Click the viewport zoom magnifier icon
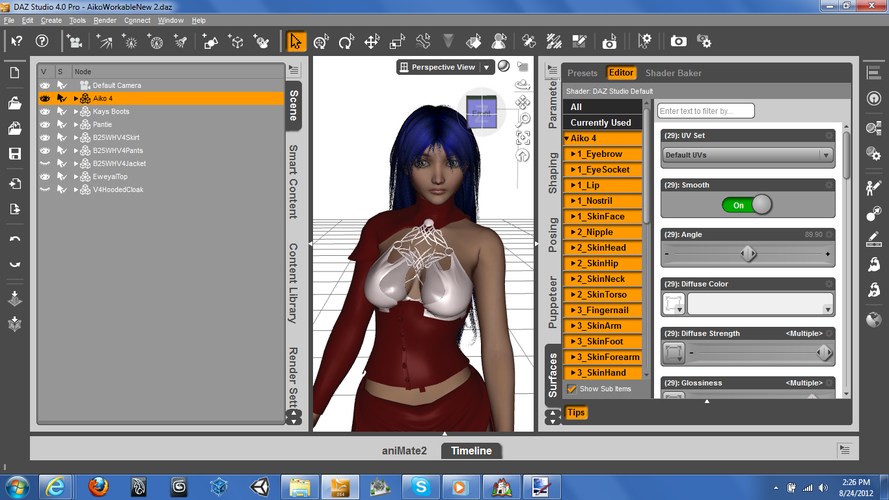Image resolution: width=889 pixels, height=500 pixels. [x=523, y=120]
